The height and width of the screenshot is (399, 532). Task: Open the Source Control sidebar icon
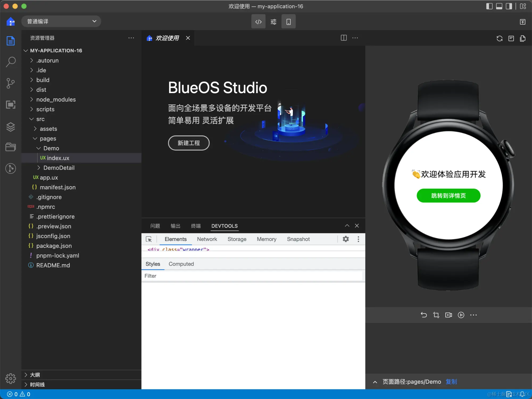click(x=11, y=83)
